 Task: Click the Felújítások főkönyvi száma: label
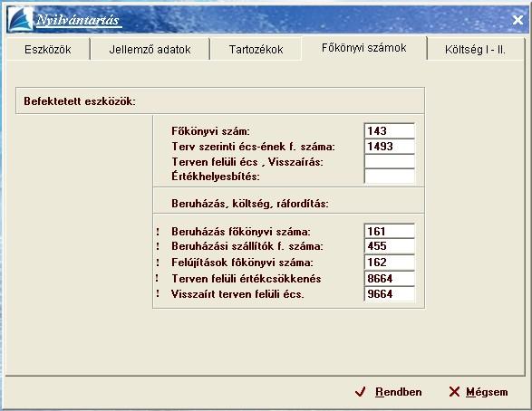(x=242, y=263)
